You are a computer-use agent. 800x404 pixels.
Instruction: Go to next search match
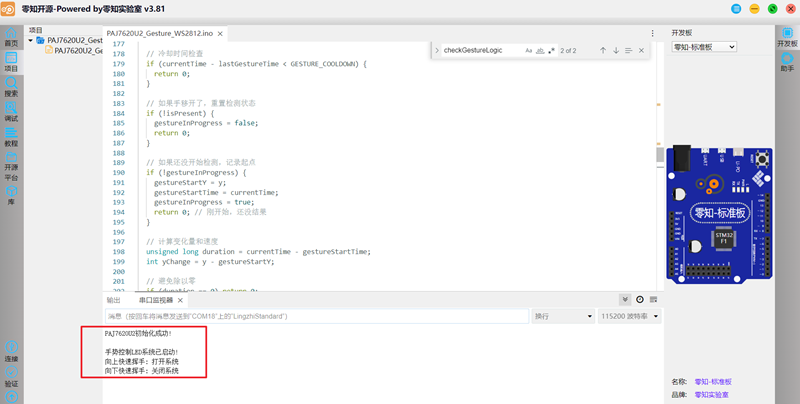point(616,50)
